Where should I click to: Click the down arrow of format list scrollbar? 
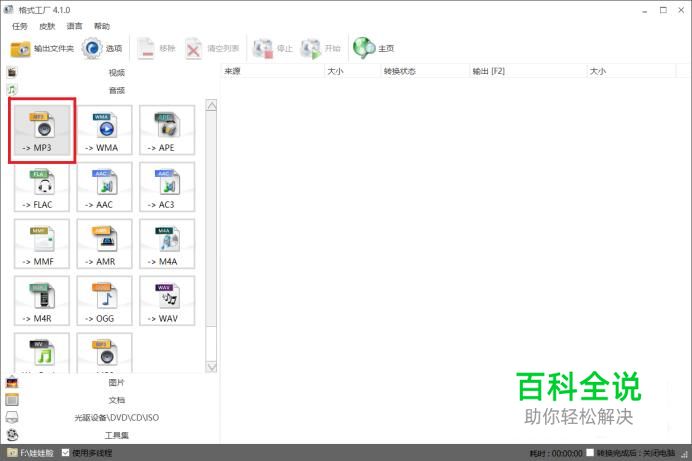coord(211,367)
